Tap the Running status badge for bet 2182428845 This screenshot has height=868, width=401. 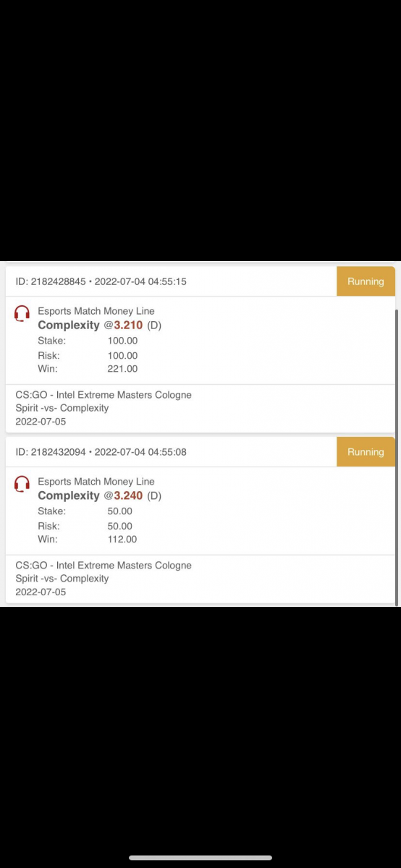366,281
